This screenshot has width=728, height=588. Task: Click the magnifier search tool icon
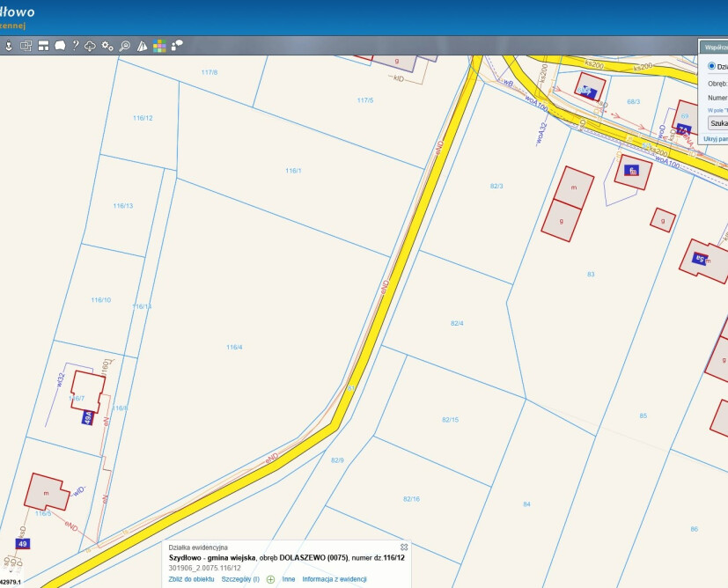coord(125,46)
